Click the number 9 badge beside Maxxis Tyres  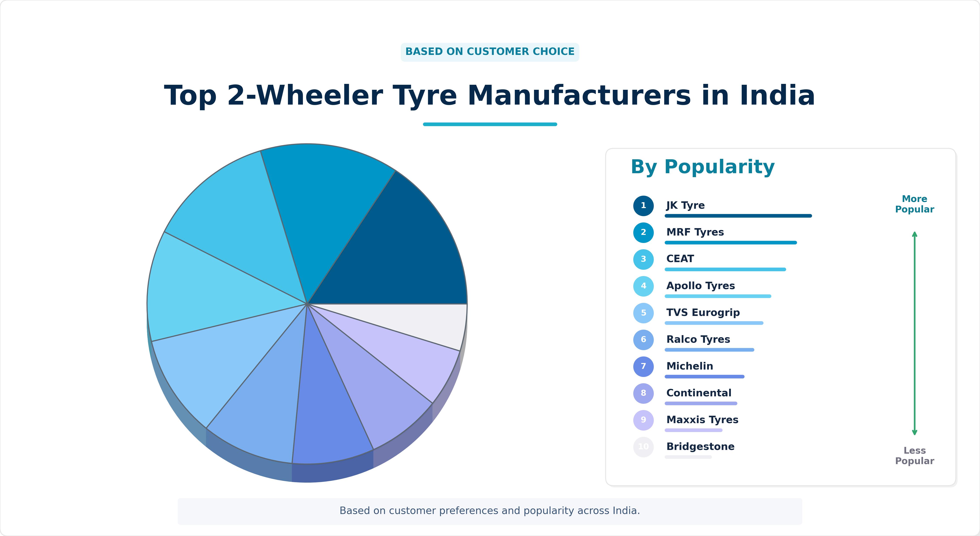pos(643,420)
